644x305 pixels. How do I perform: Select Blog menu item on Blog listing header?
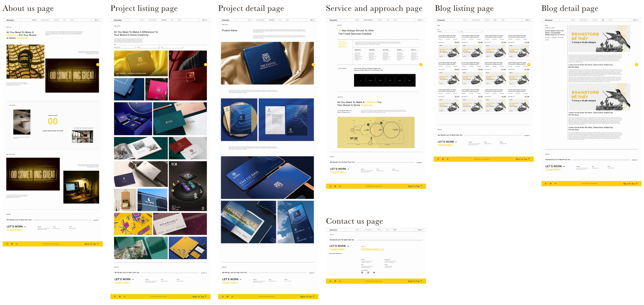coord(495,20)
